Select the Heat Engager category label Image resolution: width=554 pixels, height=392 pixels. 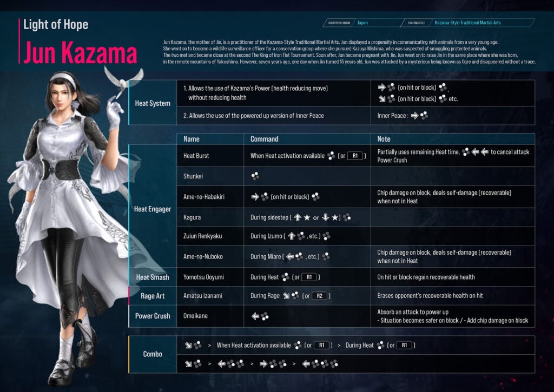153,208
